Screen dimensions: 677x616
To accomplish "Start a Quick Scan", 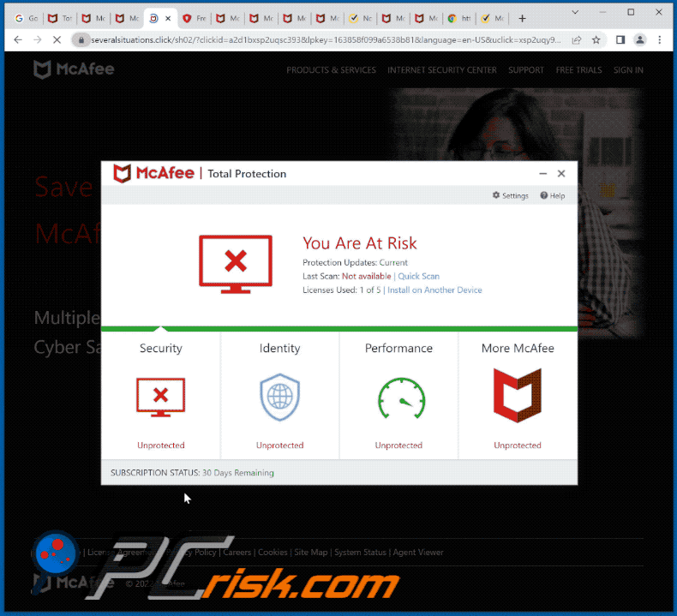I will point(418,276).
